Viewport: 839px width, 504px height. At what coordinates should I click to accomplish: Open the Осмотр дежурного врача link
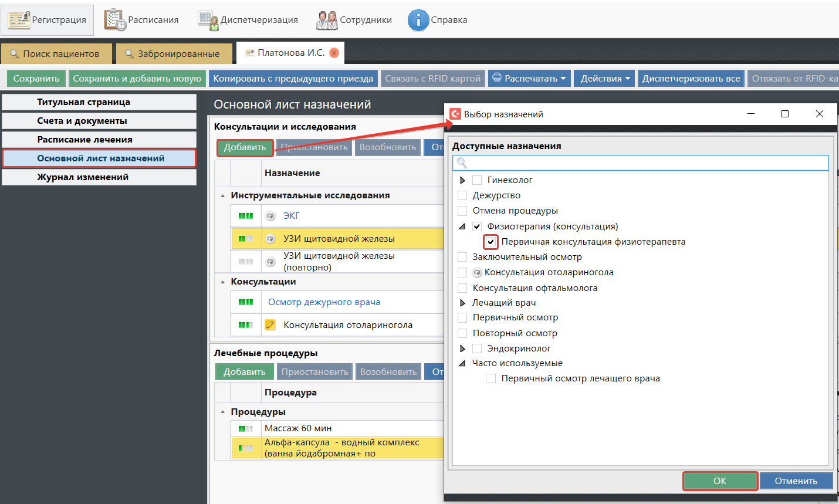(x=324, y=302)
